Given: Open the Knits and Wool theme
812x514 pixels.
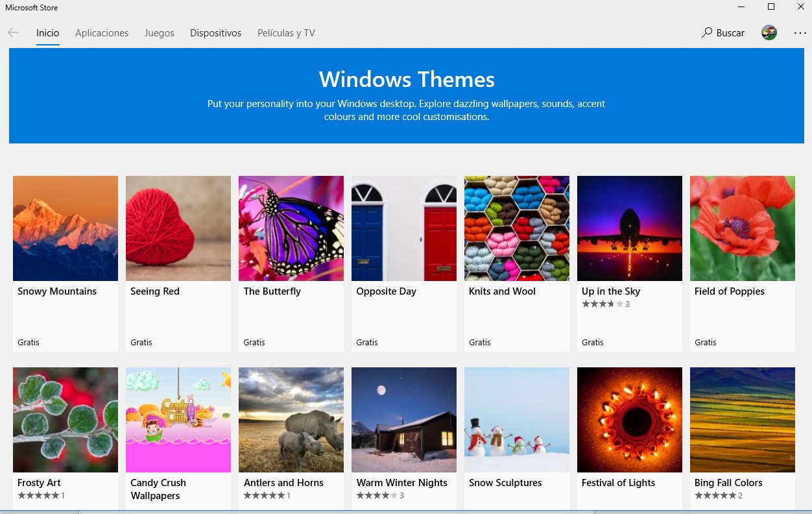Looking at the screenshot, I should coord(516,228).
